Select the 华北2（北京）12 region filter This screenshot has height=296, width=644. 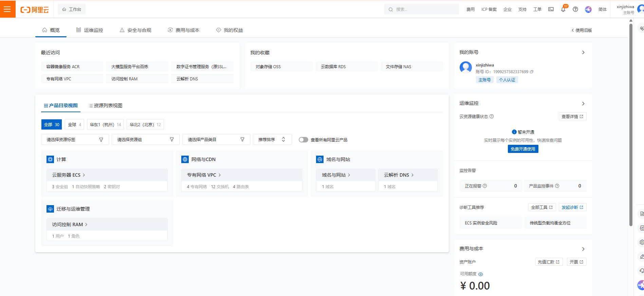[x=145, y=124]
